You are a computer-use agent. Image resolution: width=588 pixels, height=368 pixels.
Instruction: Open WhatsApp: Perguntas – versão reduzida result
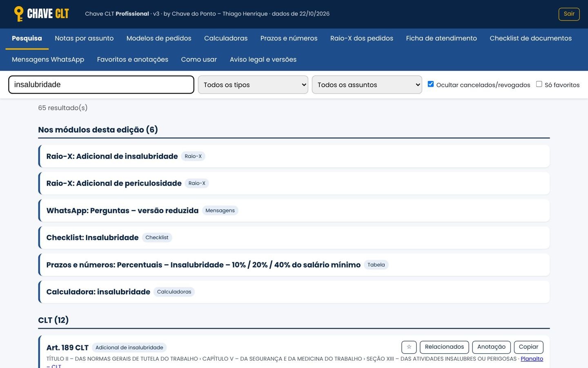point(294,211)
